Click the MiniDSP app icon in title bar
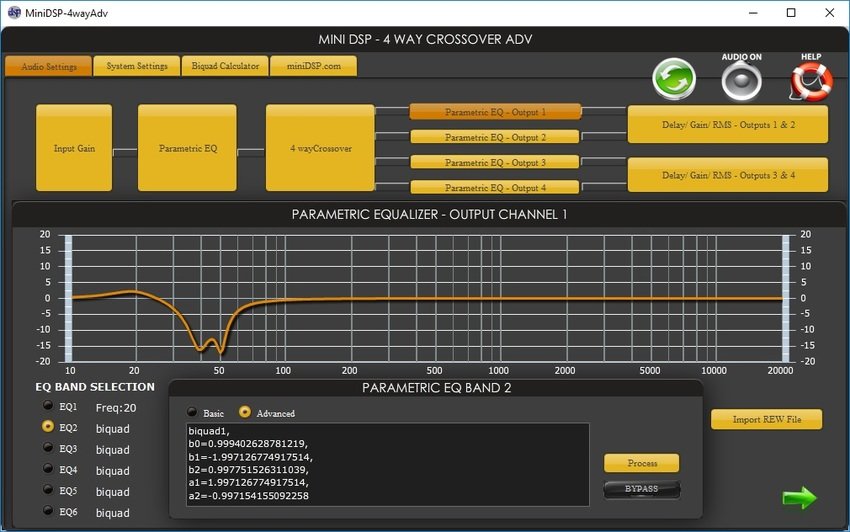This screenshot has height=532, width=850. [14, 12]
